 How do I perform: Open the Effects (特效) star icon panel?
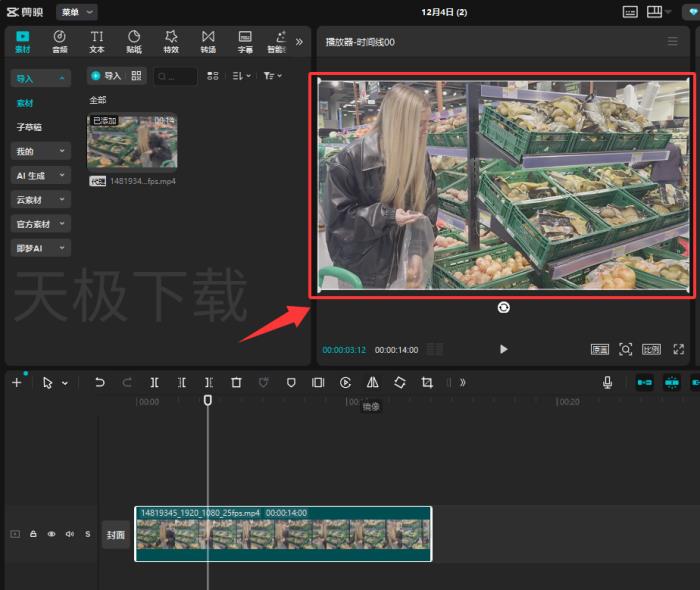171,41
